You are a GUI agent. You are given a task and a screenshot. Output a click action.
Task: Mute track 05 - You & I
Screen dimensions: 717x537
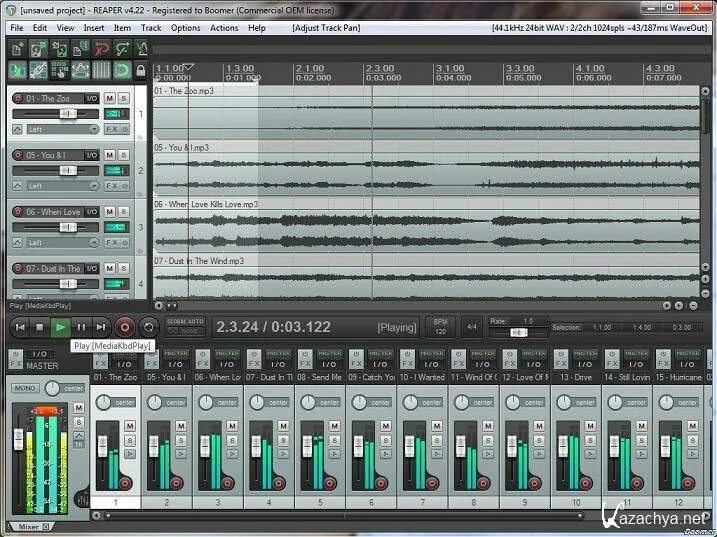pos(110,155)
